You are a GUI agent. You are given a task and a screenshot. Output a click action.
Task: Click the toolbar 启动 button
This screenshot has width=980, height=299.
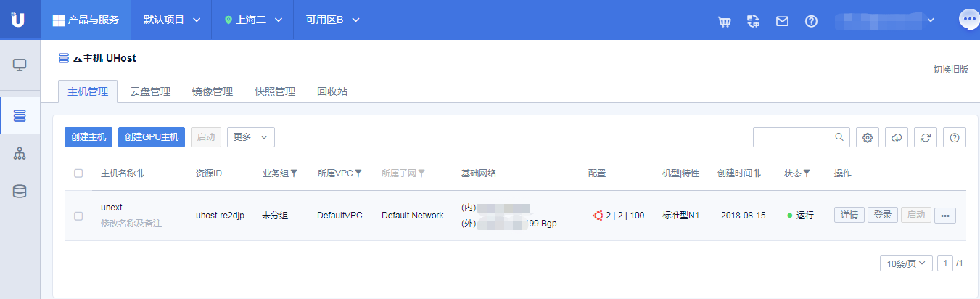click(x=206, y=137)
